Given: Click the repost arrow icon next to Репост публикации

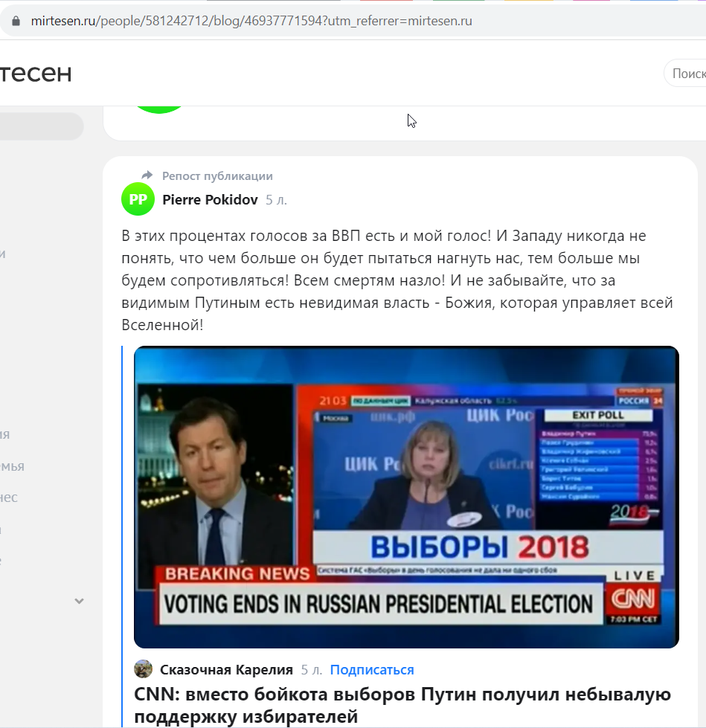Looking at the screenshot, I should pyautogui.click(x=147, y=175).
